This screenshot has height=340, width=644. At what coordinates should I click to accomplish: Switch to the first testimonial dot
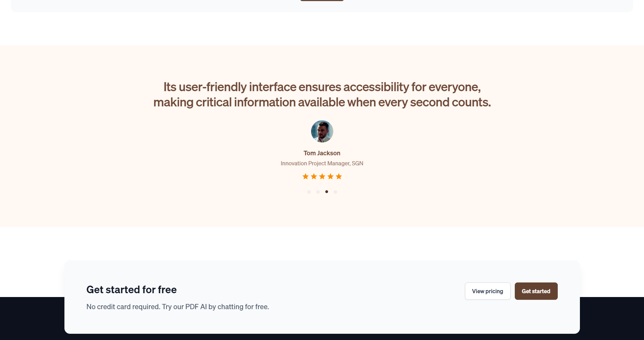[309, 192]
